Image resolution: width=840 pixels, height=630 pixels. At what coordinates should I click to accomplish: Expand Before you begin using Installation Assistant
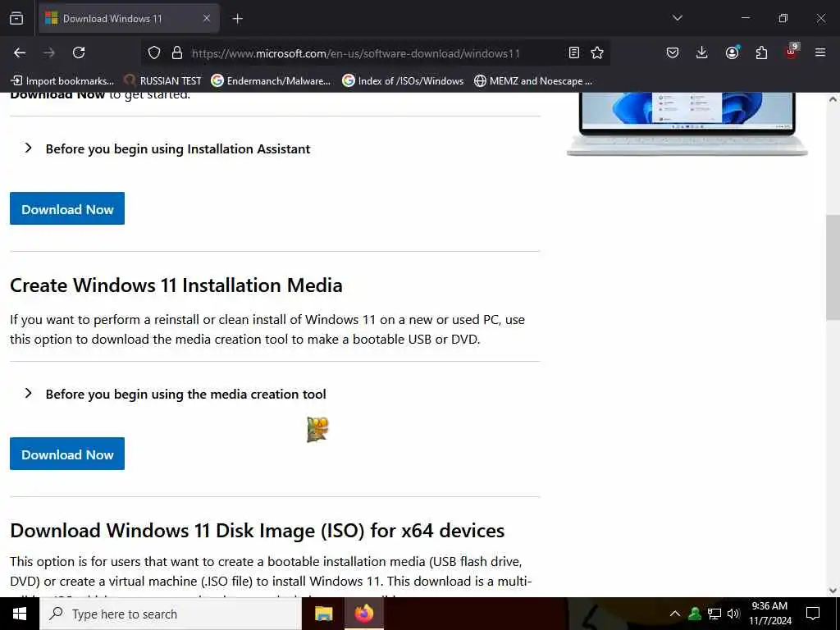point(167,148)
